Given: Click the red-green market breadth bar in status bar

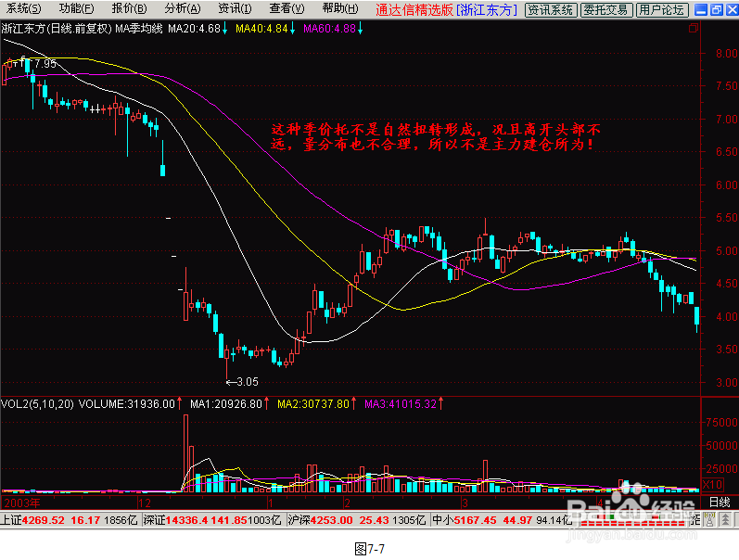Looking at the screenshot, I should point(633,520).
